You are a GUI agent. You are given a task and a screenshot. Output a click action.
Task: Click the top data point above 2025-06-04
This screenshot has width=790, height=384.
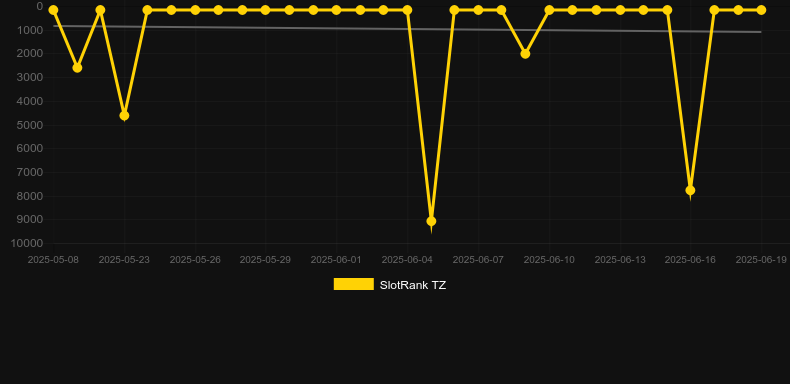click(408, 10)
